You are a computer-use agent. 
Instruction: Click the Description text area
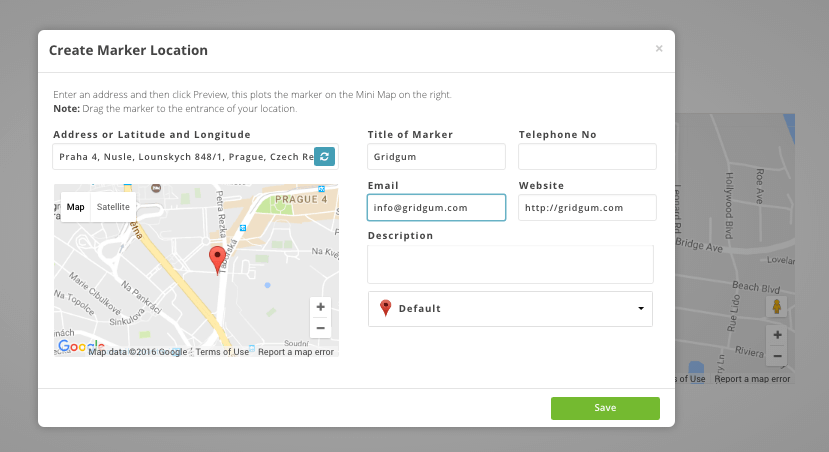510,264
